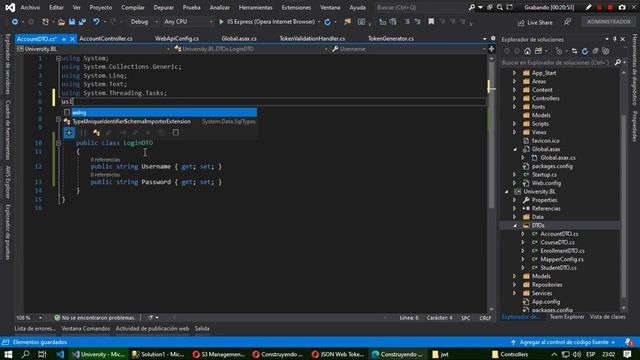Click the Refresh icon in Solution Explorer

[585, 51]
